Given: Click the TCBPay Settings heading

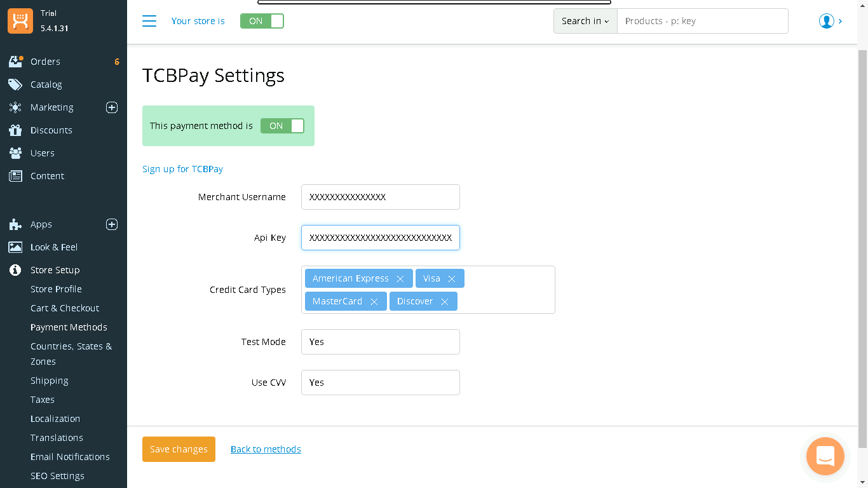Looking at the screenshot, I should tap(214, 76).
